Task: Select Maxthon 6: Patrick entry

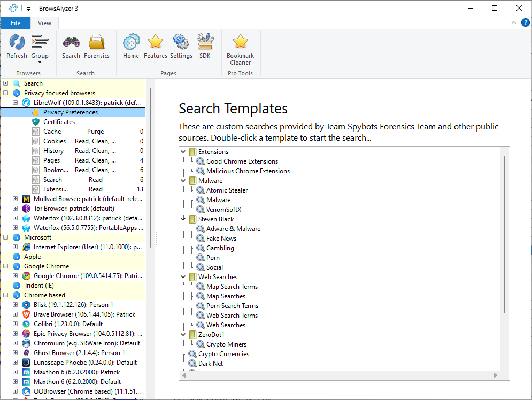Action: click(76, 372)
